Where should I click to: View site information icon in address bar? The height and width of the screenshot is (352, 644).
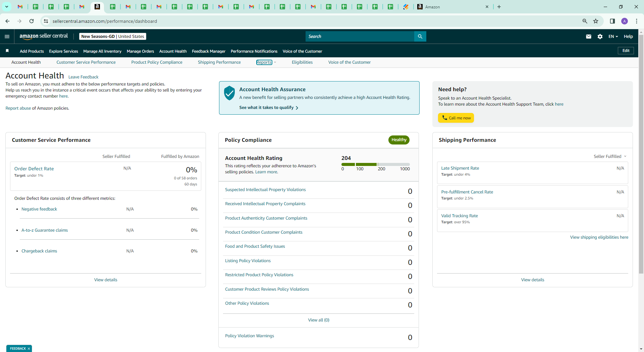(x=46, y=21)
